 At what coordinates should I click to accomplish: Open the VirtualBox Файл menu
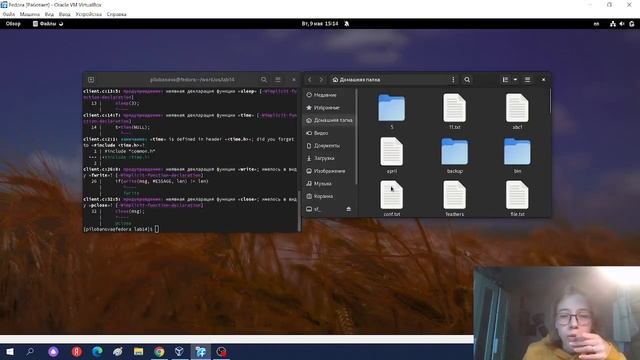point(9,14)
